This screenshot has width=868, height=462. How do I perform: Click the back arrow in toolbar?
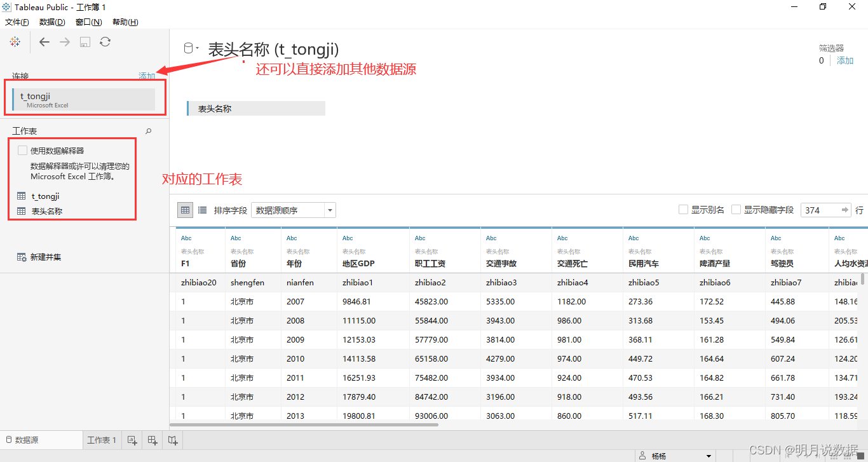44,42
